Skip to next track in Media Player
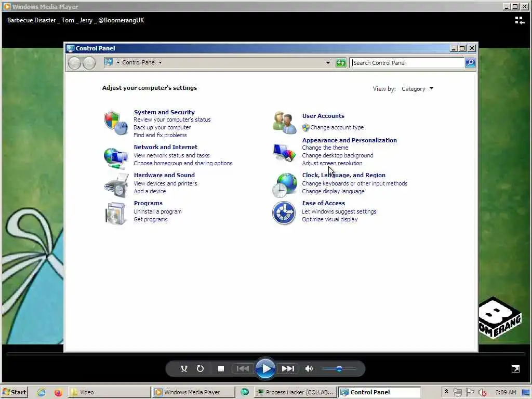 click(x=288, y=368)
